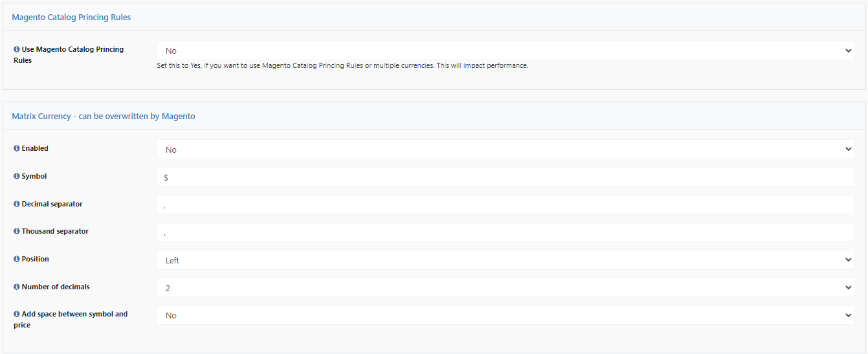
Task: Click the info icon next to Symbol
Action: pyautogui.click(x=17, y=176)
